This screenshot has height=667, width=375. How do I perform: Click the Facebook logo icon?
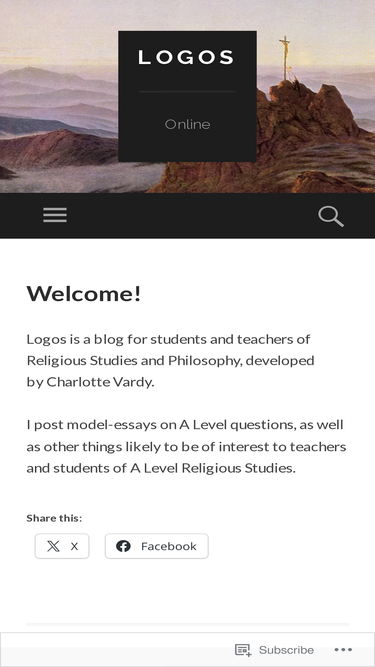pyautogui.click(x=123, y=546)
